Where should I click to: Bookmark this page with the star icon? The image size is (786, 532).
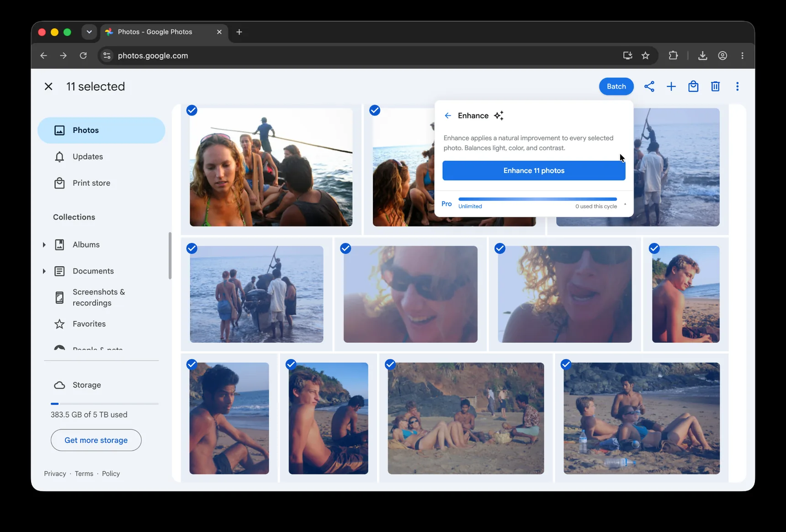tap(645, 55)
